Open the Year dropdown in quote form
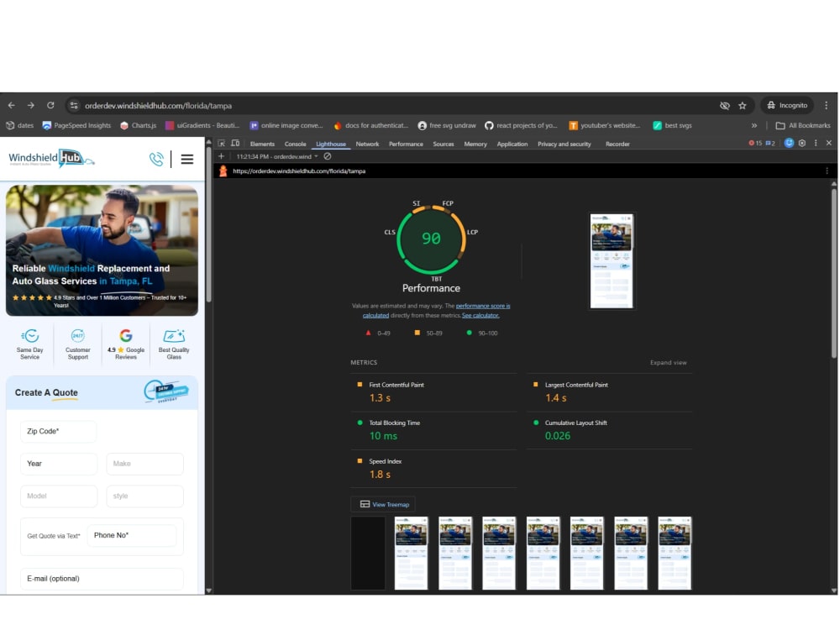840x630 pixels. (59, 464)
